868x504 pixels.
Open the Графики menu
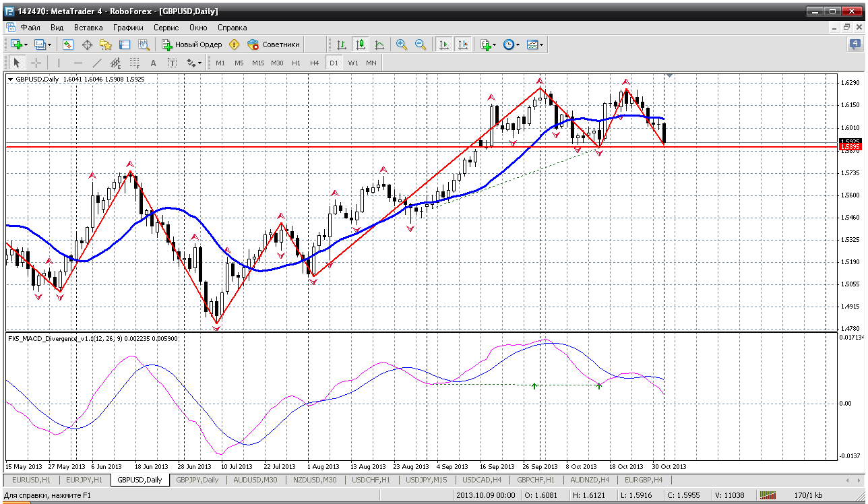pyautogui.click(x=128, y=28)
